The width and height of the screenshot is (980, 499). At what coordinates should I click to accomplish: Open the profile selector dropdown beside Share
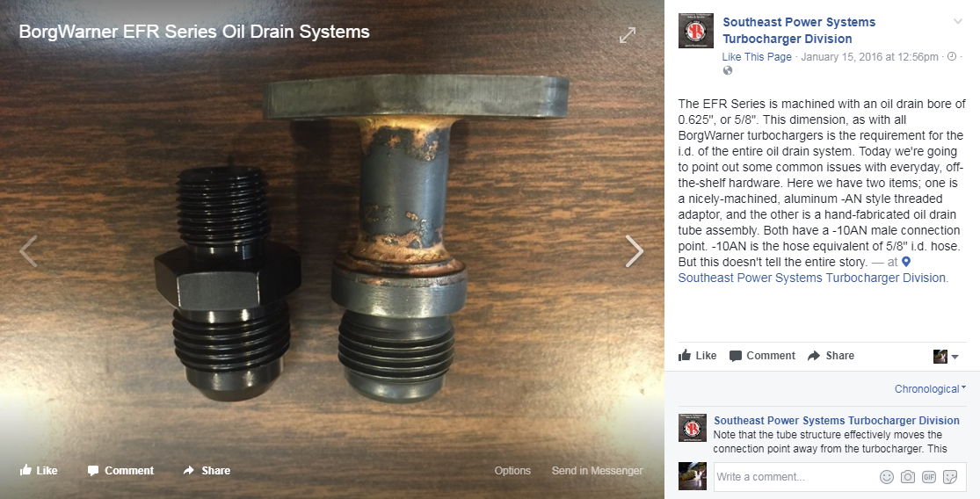coord(946,357)
